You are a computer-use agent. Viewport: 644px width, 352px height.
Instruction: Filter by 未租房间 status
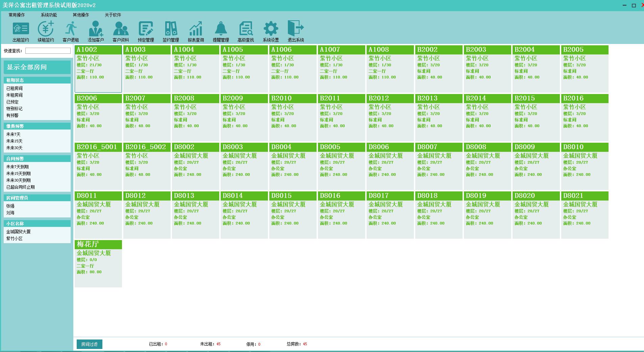coord(15,95)
